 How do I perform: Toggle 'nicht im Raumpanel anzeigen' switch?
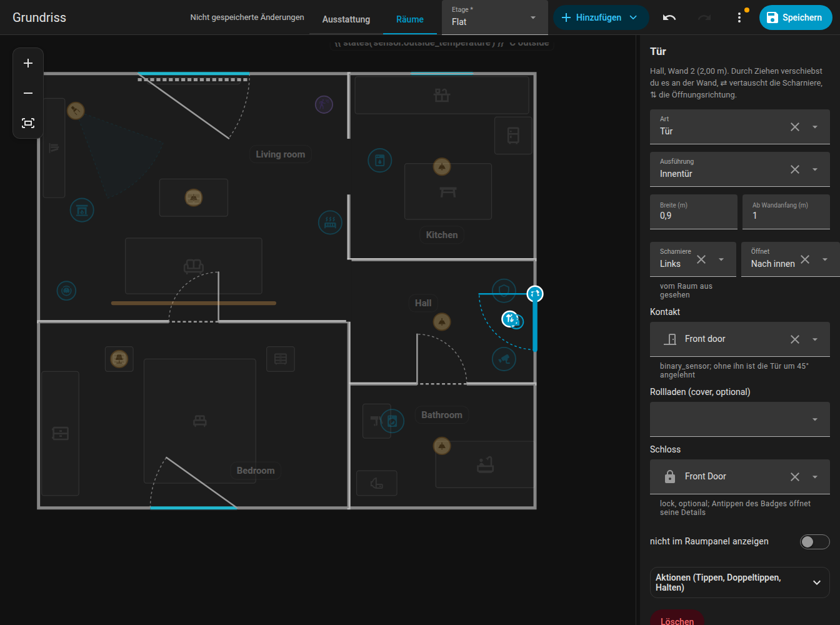click(x=815, y=542)
